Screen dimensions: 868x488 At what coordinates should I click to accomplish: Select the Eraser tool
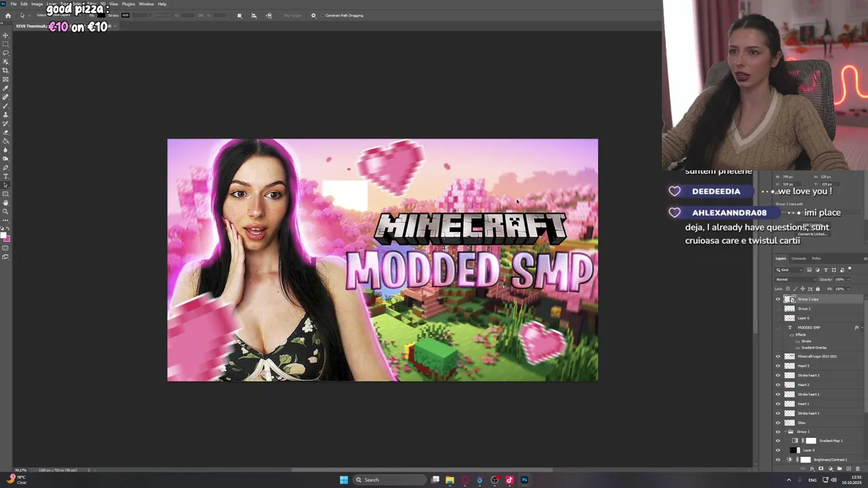[5, 132]
